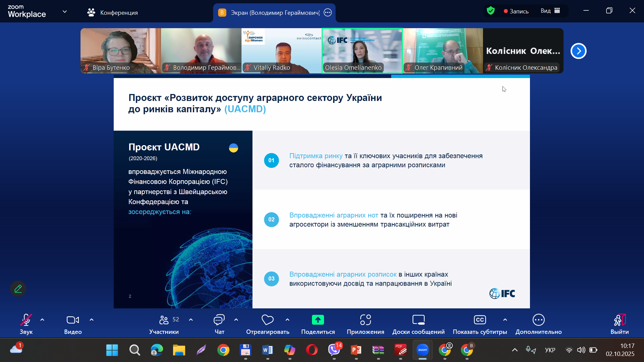Switch to the Conference tab
644x362 pixels.
coord(113,13)
